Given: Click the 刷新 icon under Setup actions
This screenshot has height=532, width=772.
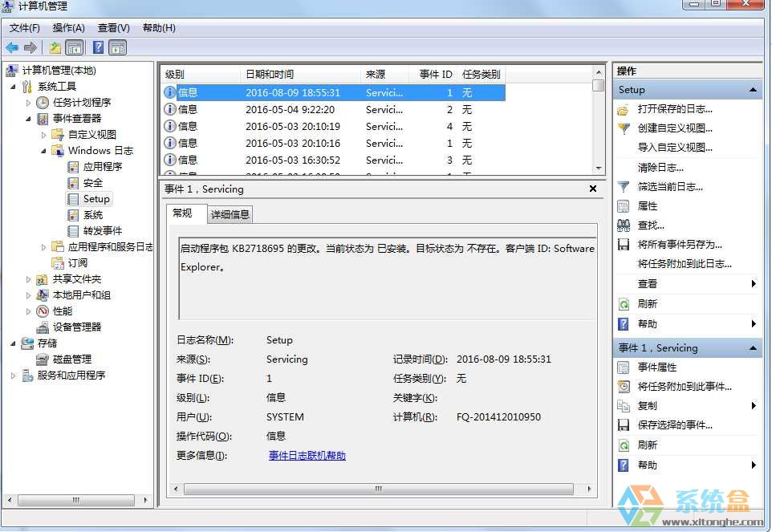Looking at the screenshot, I should point(624,304).
